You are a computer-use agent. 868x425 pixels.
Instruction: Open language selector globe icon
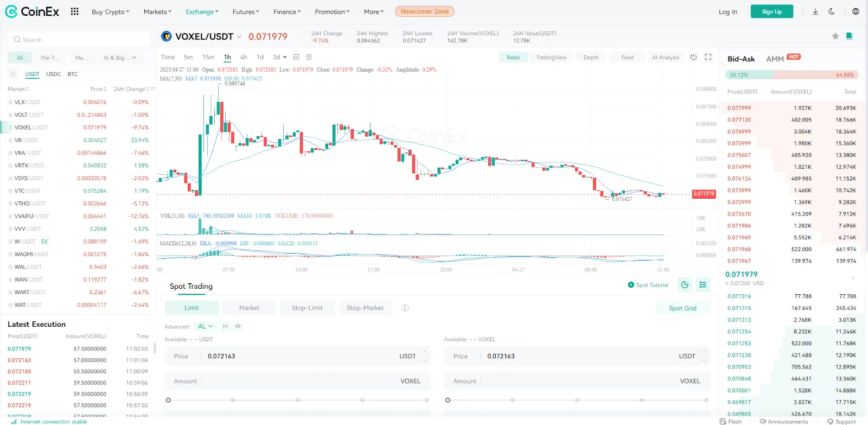click(856, 11)
